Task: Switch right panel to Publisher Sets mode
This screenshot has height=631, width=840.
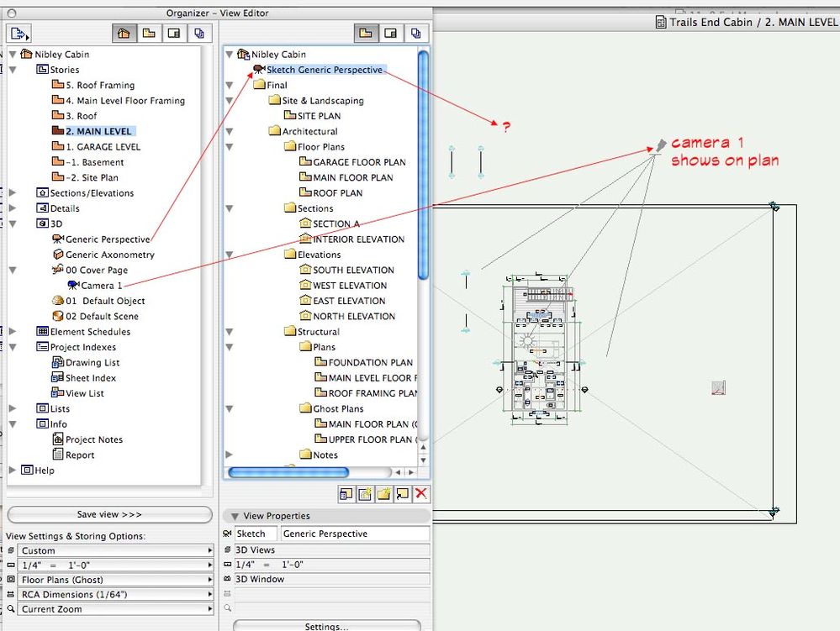Action: coord(416,34)
